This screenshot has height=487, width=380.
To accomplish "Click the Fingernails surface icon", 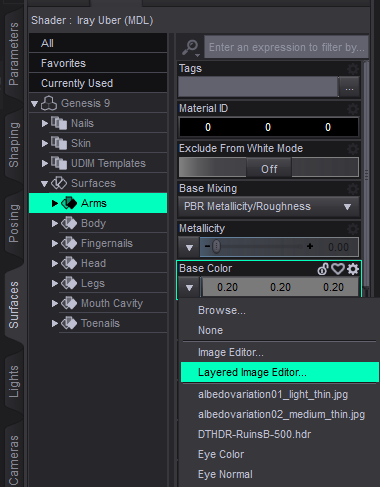I will pyautogui.click(x=69, y=243).
